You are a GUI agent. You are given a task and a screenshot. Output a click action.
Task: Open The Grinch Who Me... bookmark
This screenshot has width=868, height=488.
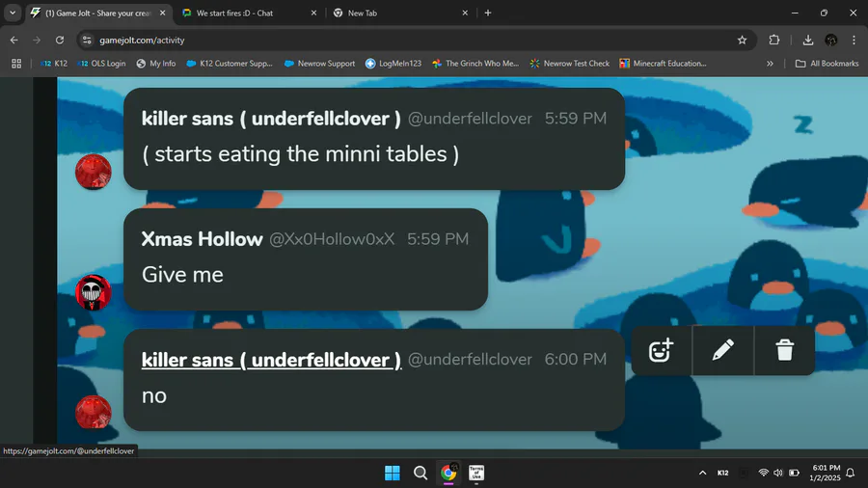(475, 64)
